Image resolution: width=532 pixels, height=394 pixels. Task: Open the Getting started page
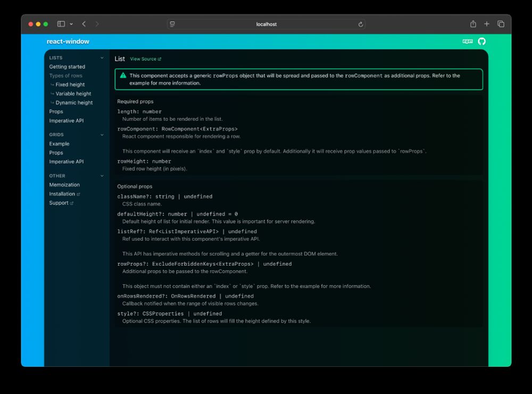click(x=67, y=67)
